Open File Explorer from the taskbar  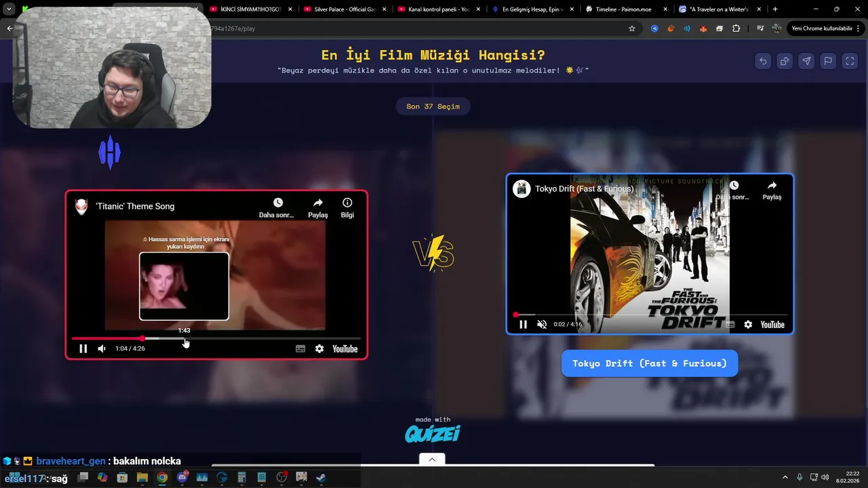142,477
